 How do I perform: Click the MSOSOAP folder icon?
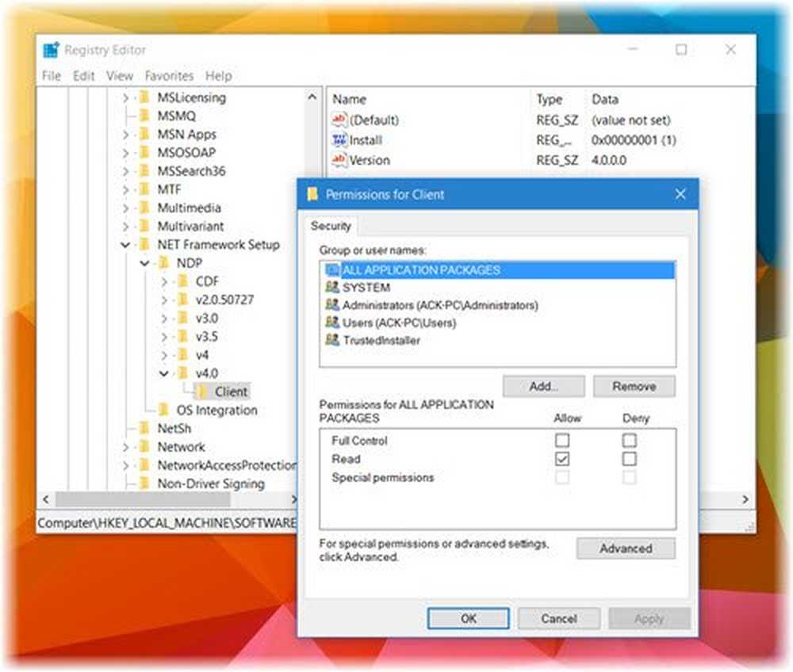coord(144,152)
